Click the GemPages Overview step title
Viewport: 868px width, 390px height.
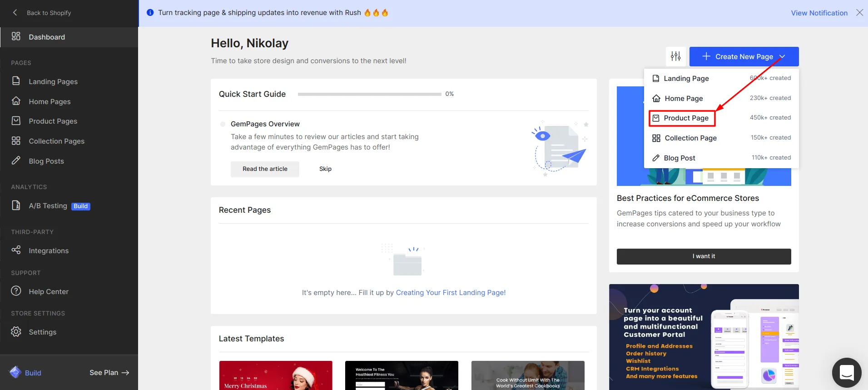tap(265, 124)
